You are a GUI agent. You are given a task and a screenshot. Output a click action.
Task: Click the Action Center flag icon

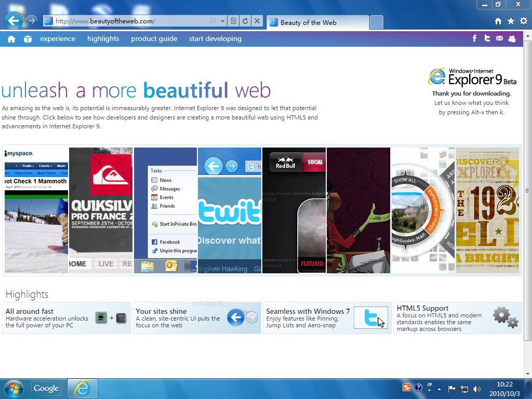coord(451,389)
